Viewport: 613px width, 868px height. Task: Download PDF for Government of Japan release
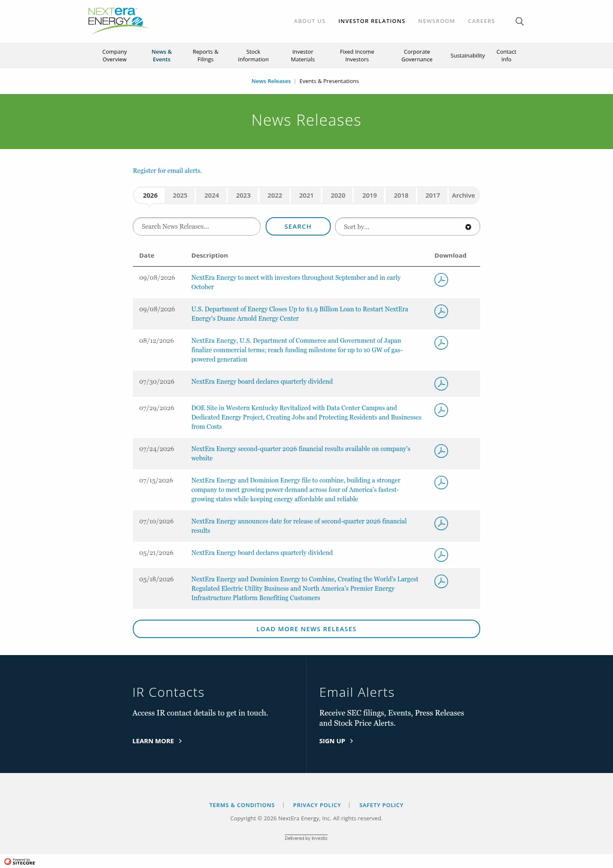tap(441, 343)
